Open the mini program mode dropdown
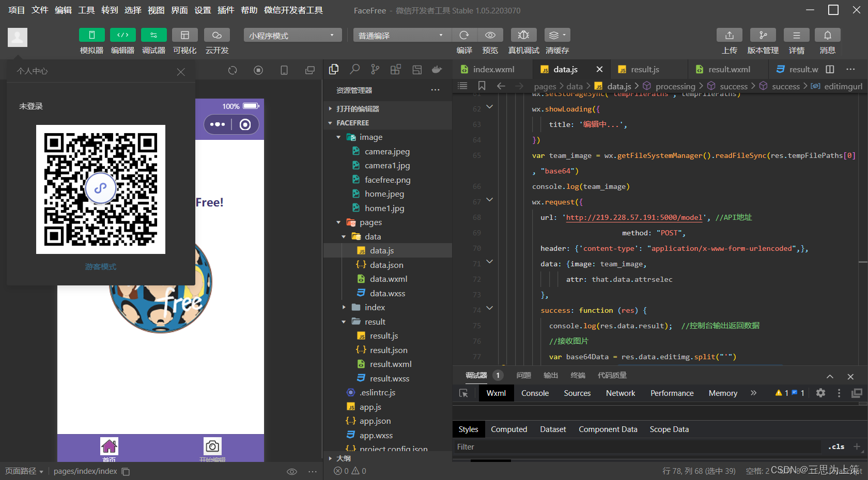The width and height of the screenshot is (868, 480). tap(292, 35)
